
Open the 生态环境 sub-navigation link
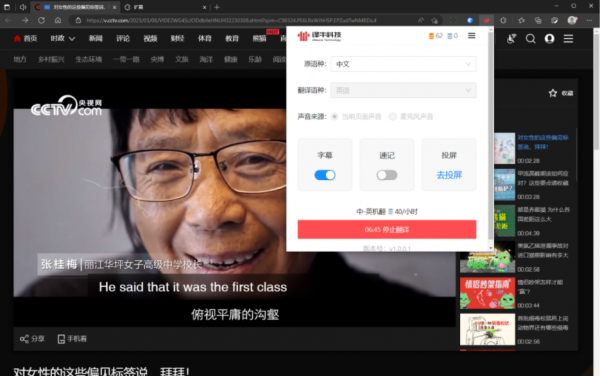(88, 59)
